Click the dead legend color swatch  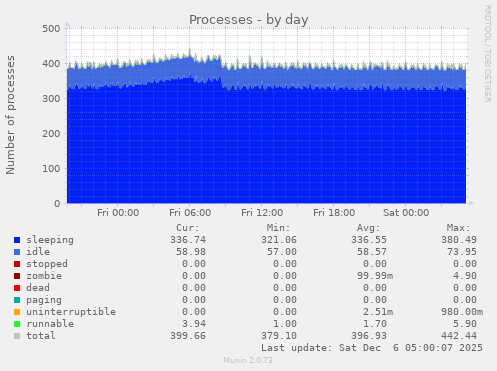pos(17,288)
